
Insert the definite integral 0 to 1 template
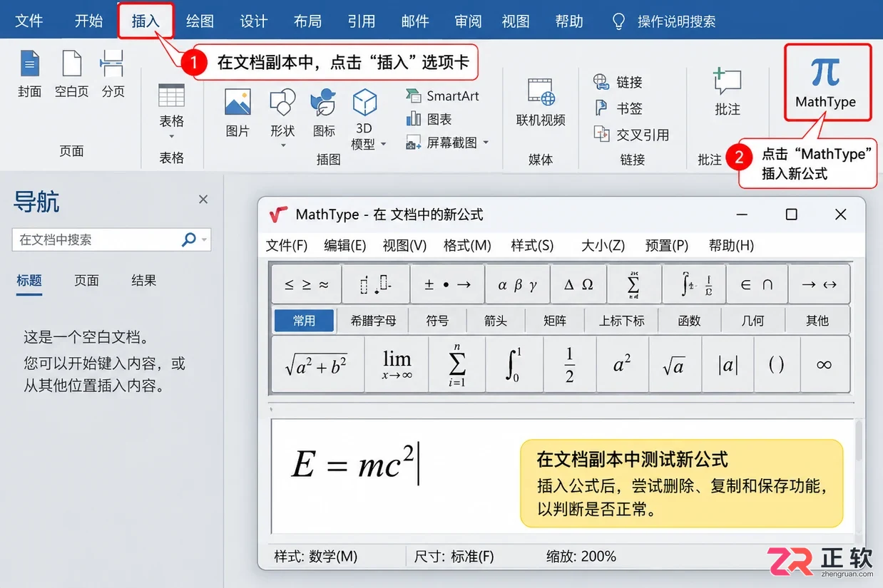tap(514, 365)
